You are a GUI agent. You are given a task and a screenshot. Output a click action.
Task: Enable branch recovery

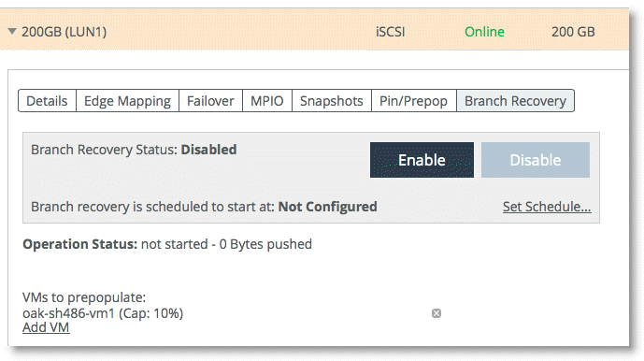422,160
